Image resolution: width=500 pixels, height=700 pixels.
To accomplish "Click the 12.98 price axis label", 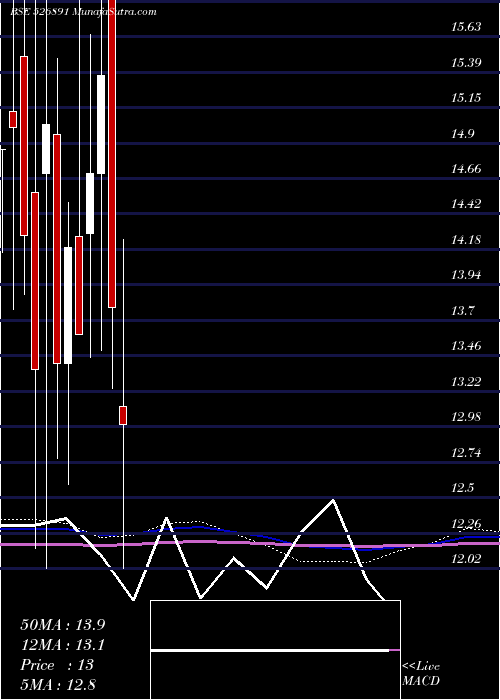I will click(x=466, y=417).
